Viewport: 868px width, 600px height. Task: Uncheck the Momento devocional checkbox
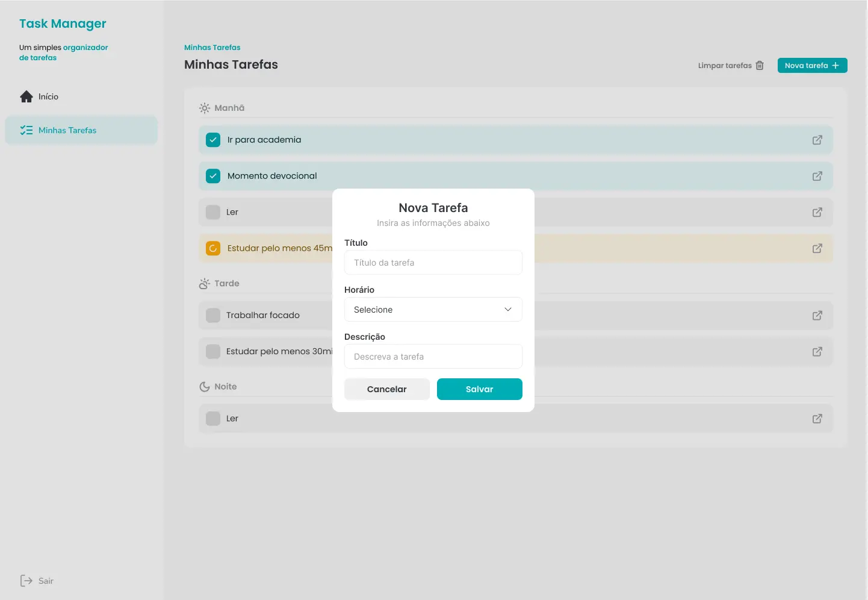[213, 176]
